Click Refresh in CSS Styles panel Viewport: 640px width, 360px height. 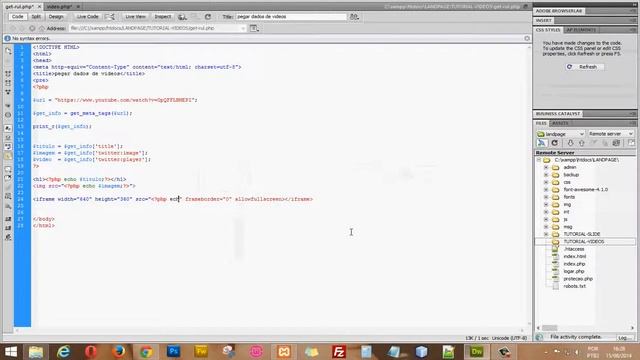tap(583, 67)
